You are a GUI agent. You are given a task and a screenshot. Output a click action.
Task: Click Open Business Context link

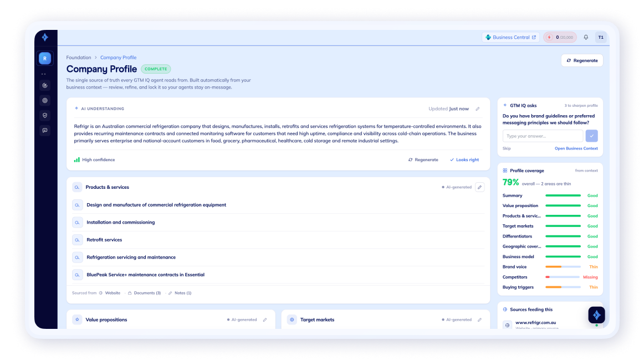point(576,148)
